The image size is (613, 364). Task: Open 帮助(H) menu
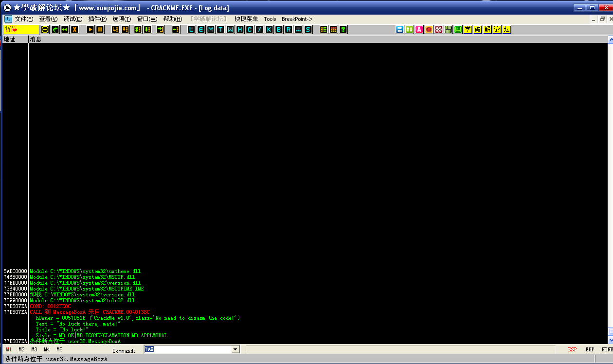click(x=173, y=19)
